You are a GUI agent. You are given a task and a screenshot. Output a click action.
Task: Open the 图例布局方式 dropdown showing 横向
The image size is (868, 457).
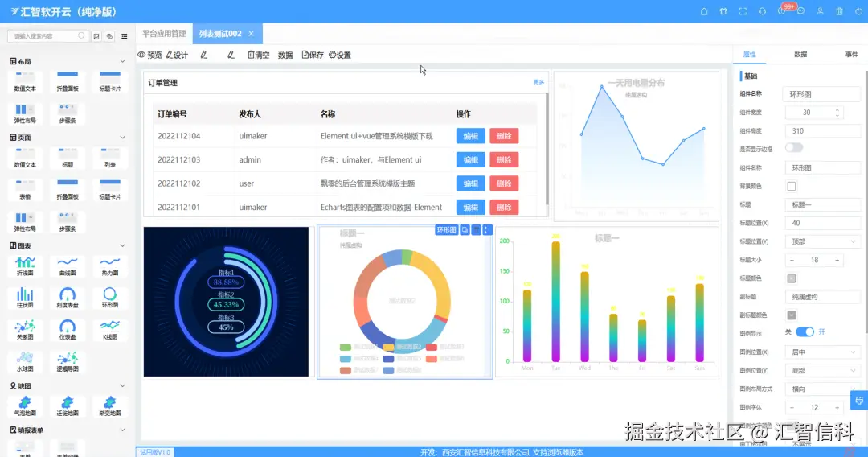(823, 389)
